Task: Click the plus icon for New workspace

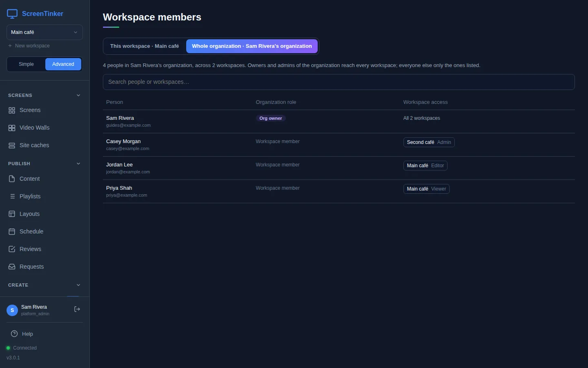Action: [x=10, y=46]
